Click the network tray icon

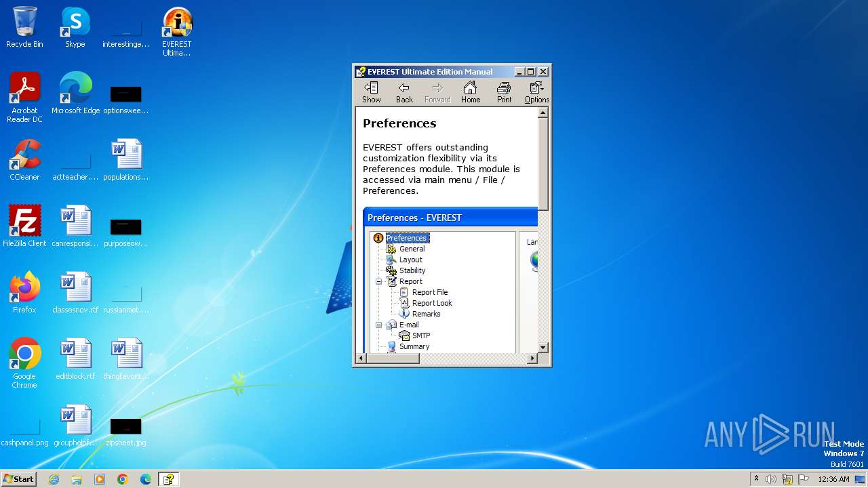point(787,479)
